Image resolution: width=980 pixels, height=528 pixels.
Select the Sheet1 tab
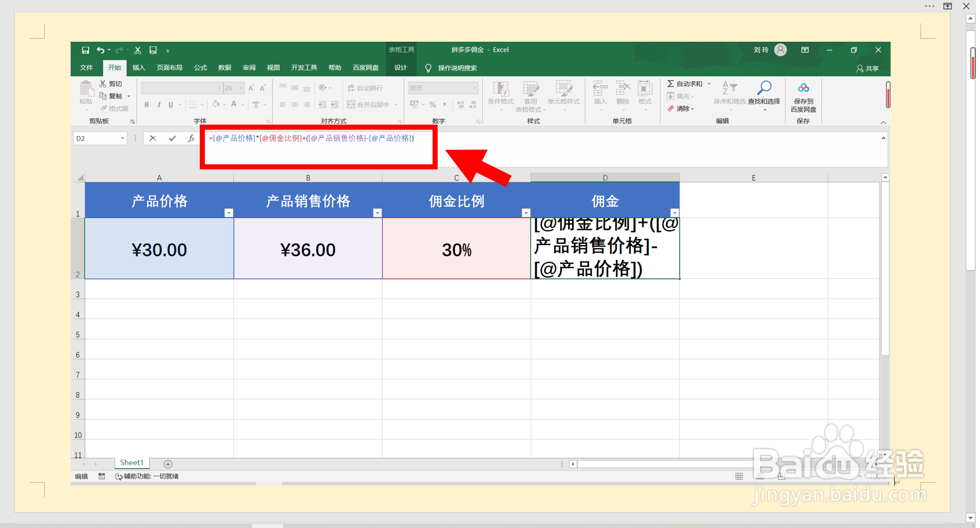click(x=132, y=463)
